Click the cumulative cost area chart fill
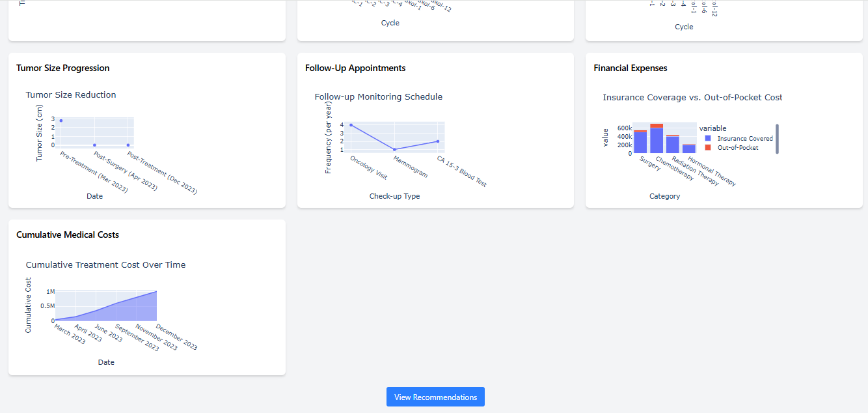Screen dimensions: 868x413 130,311
